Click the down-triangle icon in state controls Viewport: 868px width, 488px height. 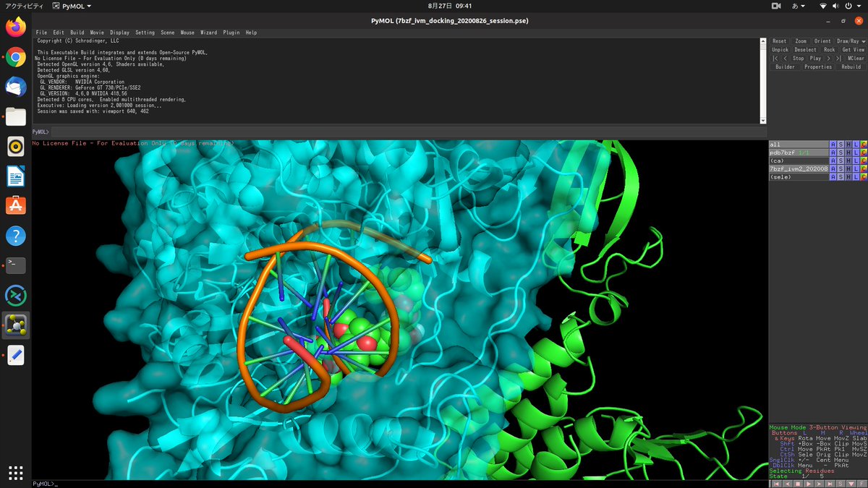[x=851, y=483]
